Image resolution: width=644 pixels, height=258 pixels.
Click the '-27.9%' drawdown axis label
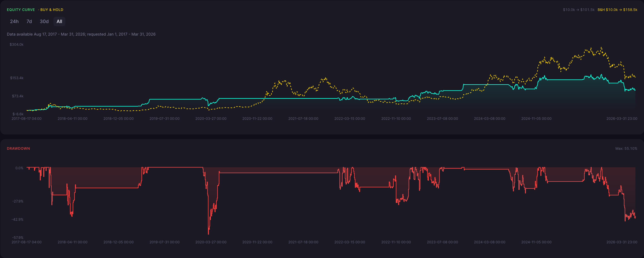point(18,201)
